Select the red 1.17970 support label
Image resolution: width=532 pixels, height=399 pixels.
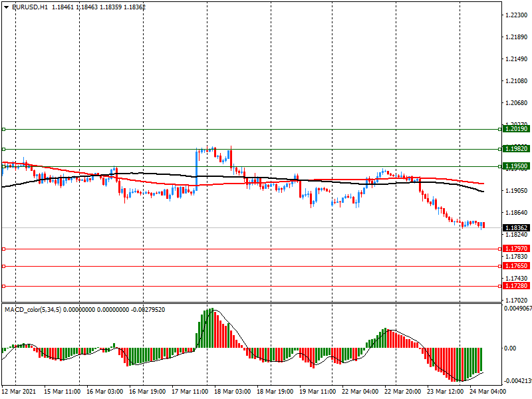tap(515, 249)
